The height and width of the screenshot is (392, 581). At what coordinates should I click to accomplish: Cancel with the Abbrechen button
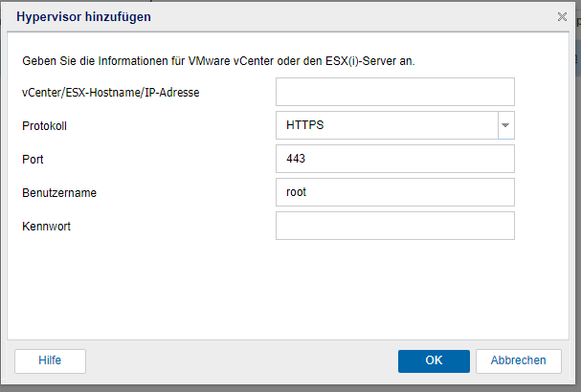tap(519, 360)
